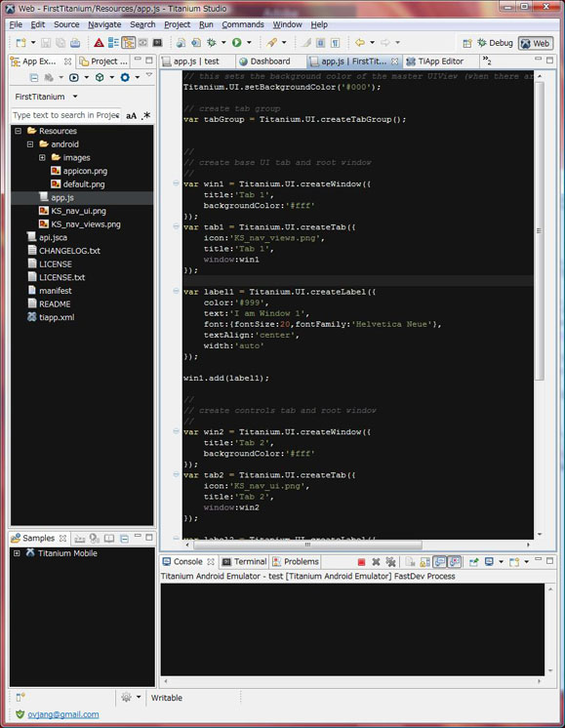Click the import icon in Samples panel

(80, 539)
